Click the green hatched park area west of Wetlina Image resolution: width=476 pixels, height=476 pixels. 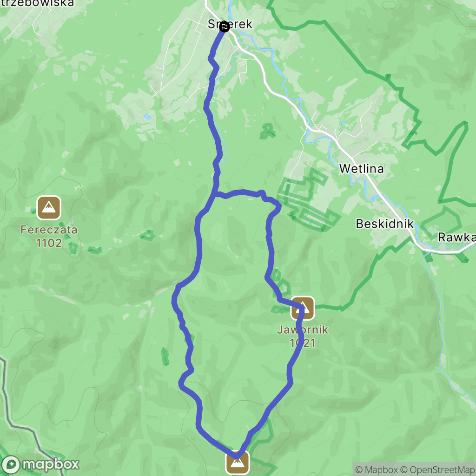307,200
